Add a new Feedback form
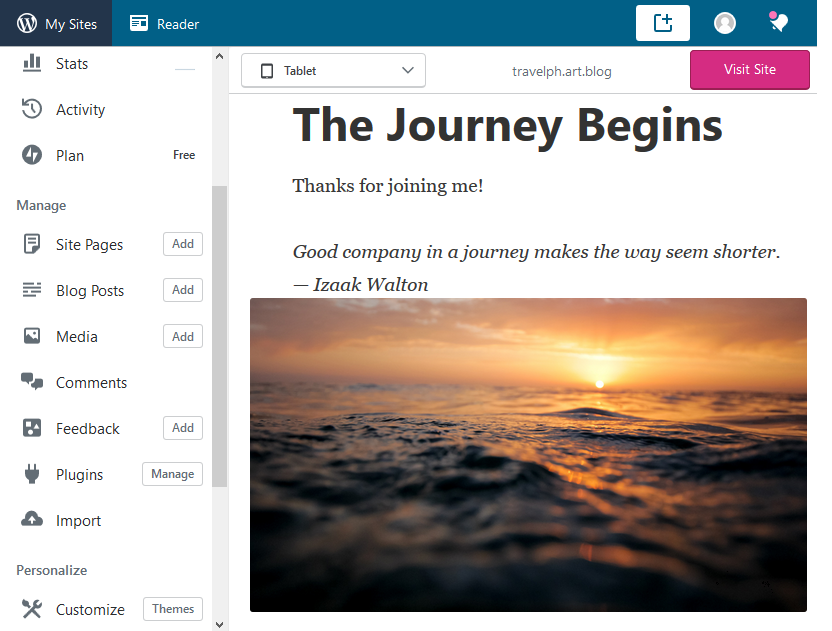The height and width of the screenshot is (631, 832). [183, 428]
